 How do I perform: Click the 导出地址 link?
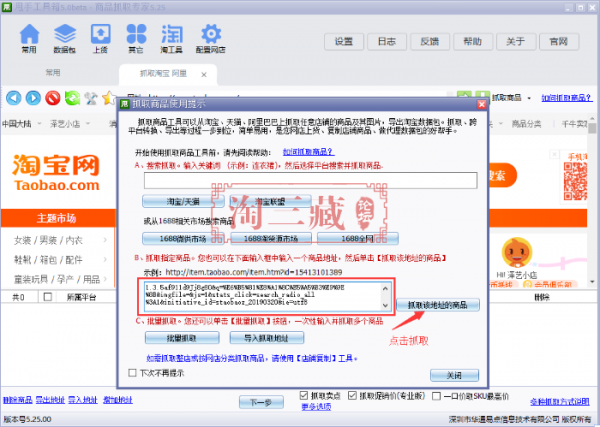(x=50, y=400)
